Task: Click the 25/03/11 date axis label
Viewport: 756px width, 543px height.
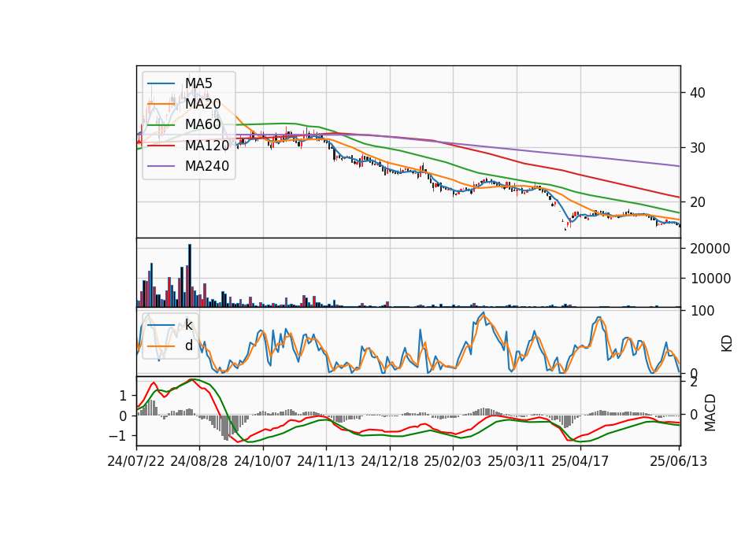Action: pyautogui.click(x=517, y=461)
